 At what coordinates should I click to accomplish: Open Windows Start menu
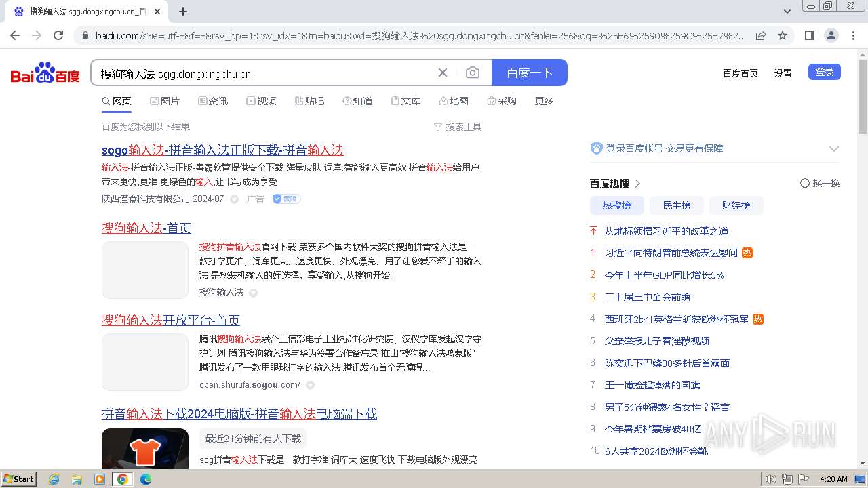pos(18,479)
